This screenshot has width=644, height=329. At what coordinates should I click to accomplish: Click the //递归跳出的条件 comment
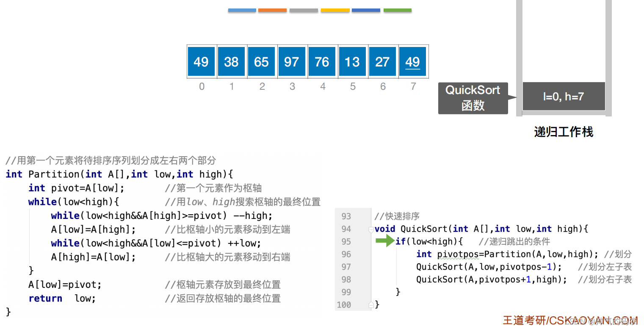click(514, 241)
